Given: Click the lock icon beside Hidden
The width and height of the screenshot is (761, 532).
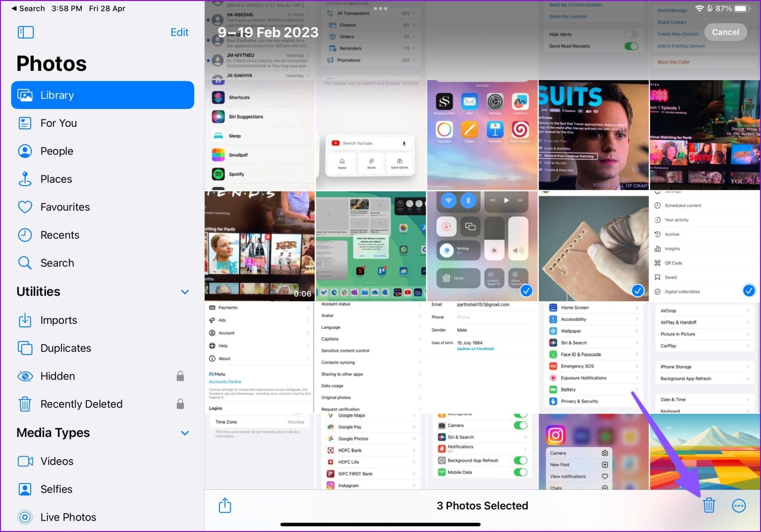Looking at the screenshot, I should (x=180, y=376).
